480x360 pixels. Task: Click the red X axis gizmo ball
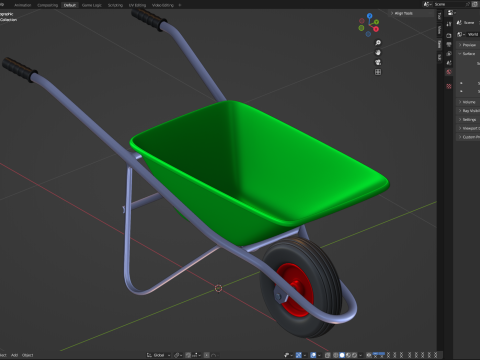tap(376, 29)
